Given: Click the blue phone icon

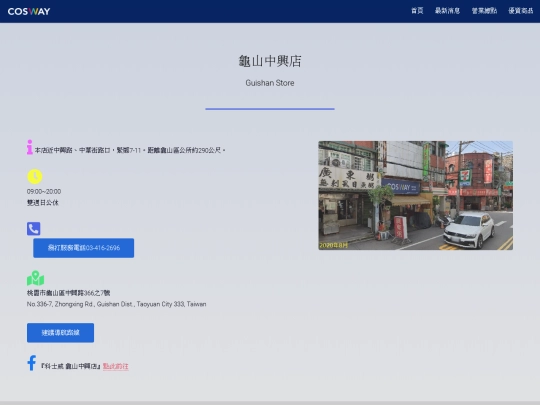Looking at the screenshot, I should click(33, 229).
